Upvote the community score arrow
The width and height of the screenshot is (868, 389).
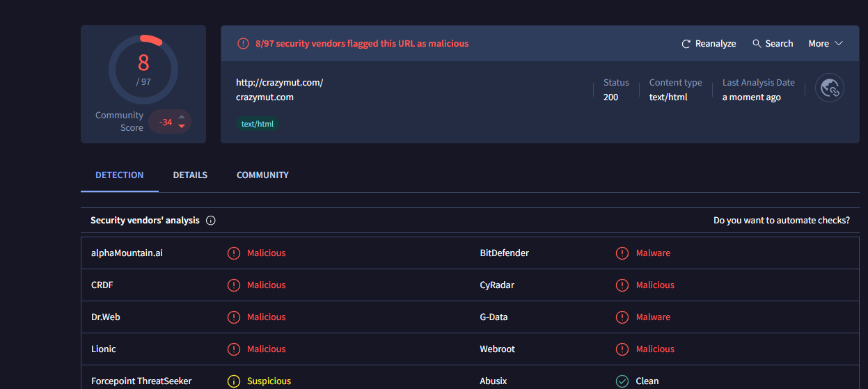(182, 117)
